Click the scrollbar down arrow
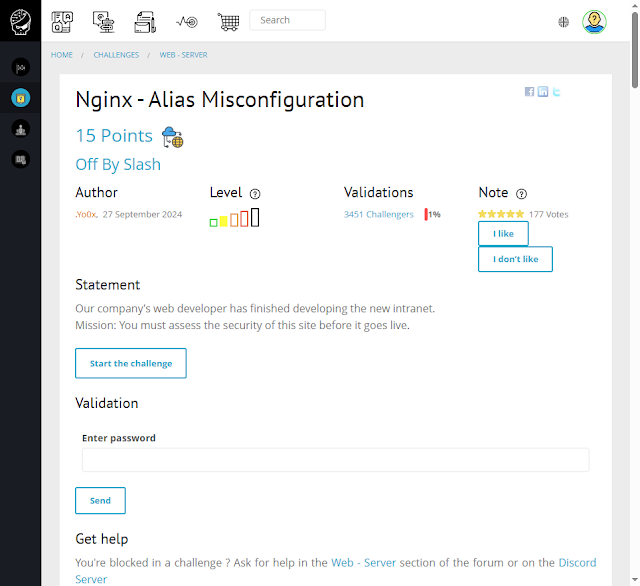The height and width of the screenshot is (586, 640). (x=635, y=579)
